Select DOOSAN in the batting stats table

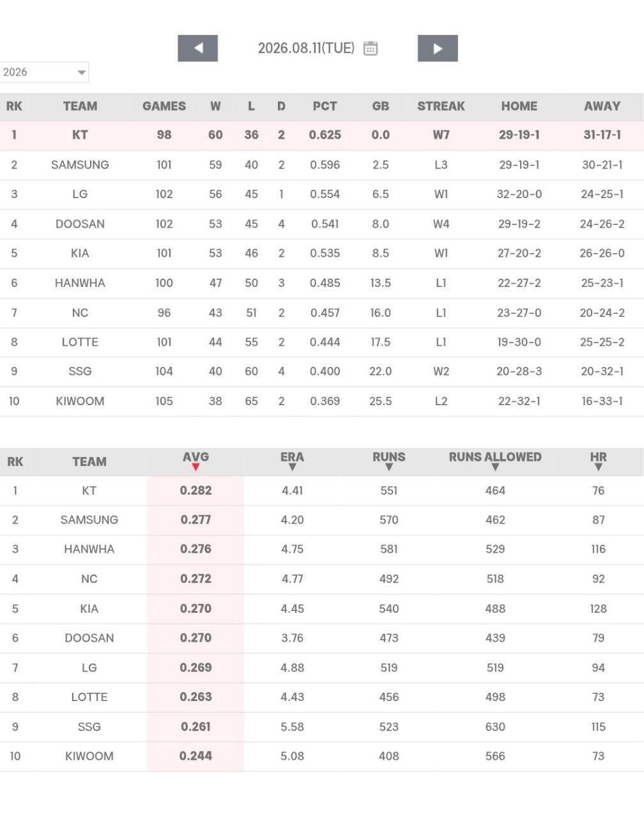click(x=89, y=638)
